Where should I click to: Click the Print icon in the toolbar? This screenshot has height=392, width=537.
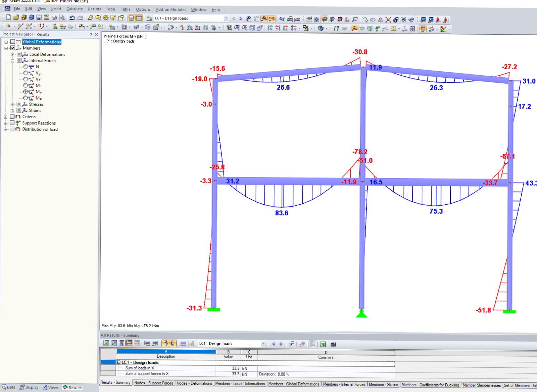54,17
